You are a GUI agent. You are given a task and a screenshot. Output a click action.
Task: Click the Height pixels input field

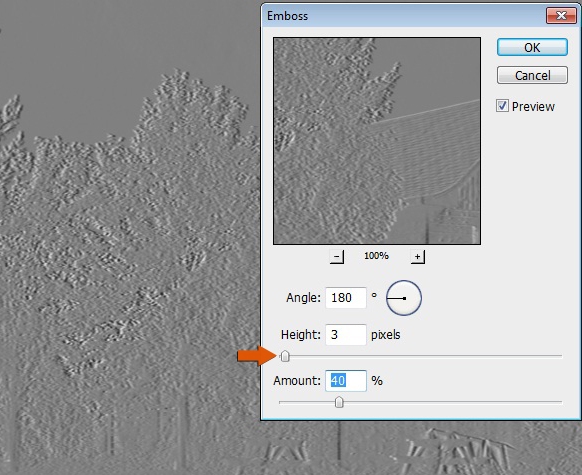tap(346, 335)
